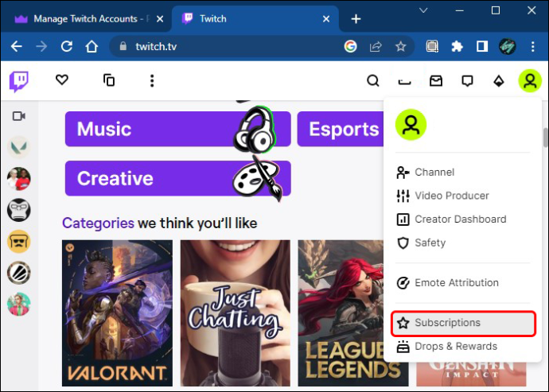Select the Twitch browser tab
The image size is (549, 392).
tap(255, 18)
